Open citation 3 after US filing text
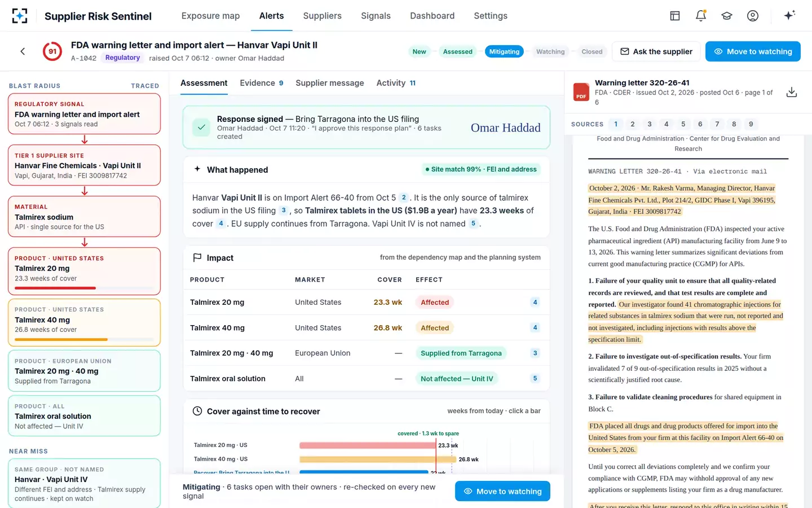812x508 pixels. coord(284,211)
